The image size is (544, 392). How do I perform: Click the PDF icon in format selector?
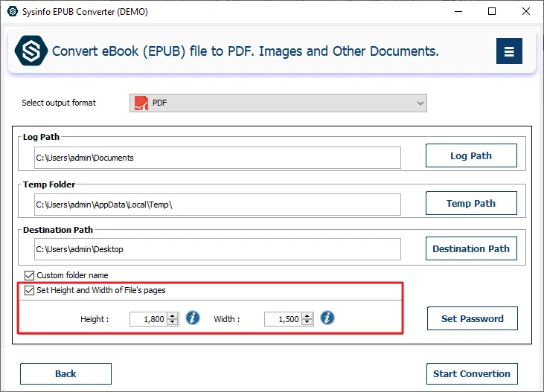(141, 103)
